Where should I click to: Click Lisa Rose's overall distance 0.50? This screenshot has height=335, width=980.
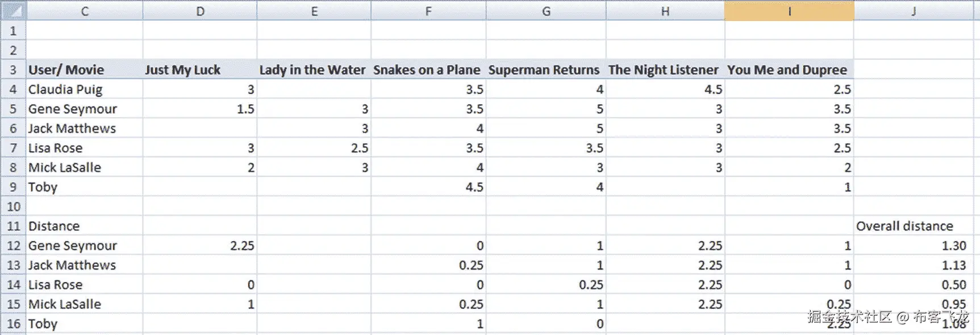(x=913, y=284)
